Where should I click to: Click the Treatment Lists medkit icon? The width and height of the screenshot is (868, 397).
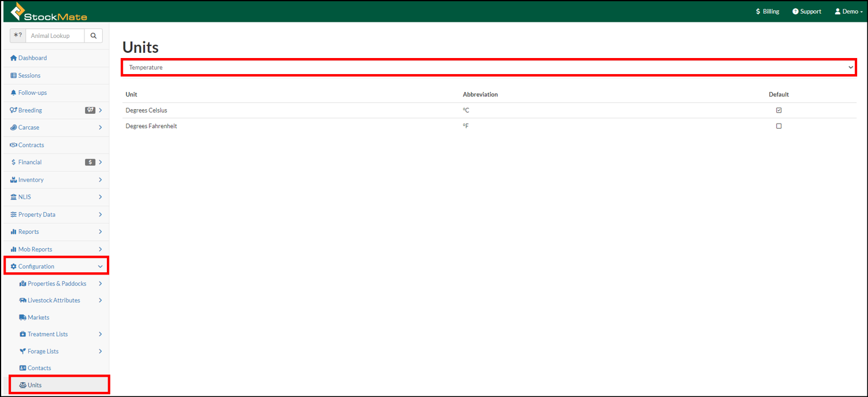click(x=23, y=334)
